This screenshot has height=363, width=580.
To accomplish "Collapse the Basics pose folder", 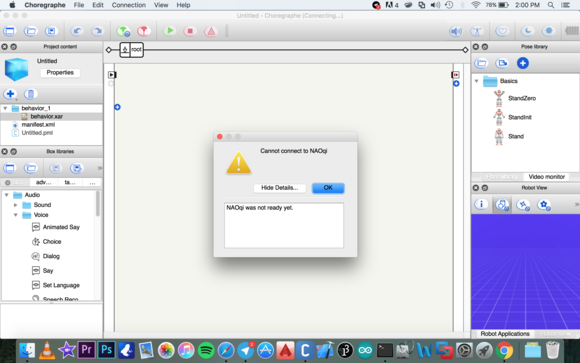I will [x=476, y=81].
